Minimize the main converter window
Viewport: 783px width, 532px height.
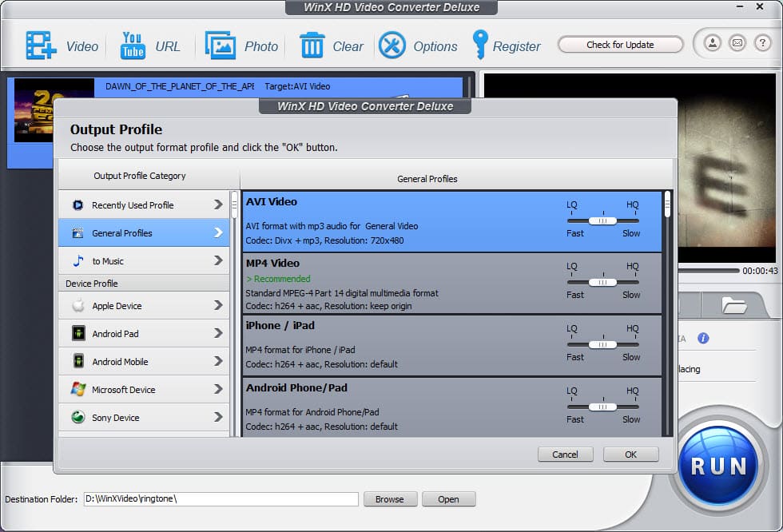(740, 7)
